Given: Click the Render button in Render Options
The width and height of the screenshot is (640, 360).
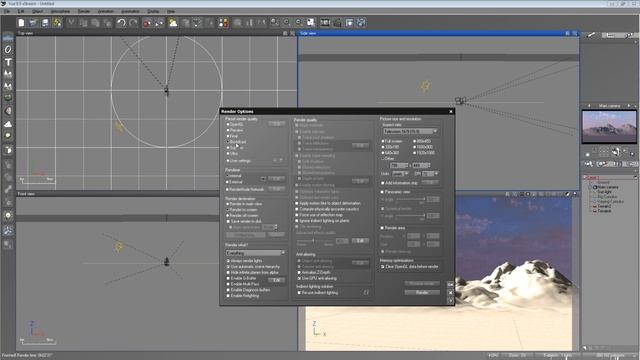Looking at the screenshot, I should [422, 292].
